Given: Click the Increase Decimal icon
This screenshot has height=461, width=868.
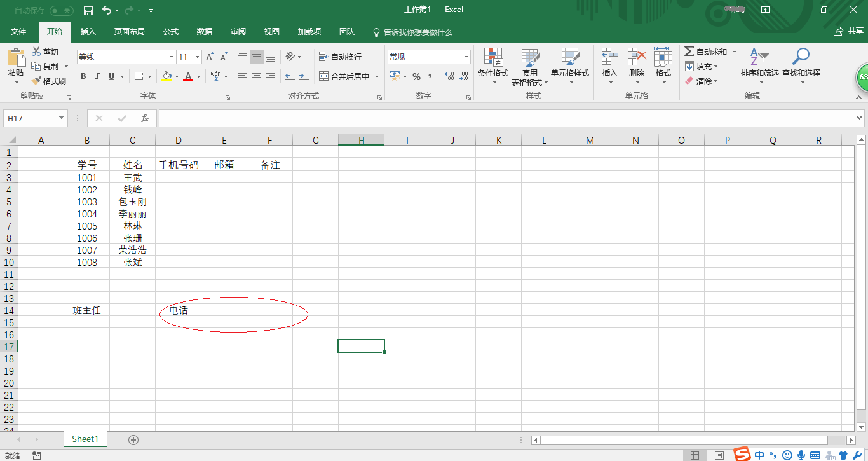Looking at the screenshot, I should 449,76.
